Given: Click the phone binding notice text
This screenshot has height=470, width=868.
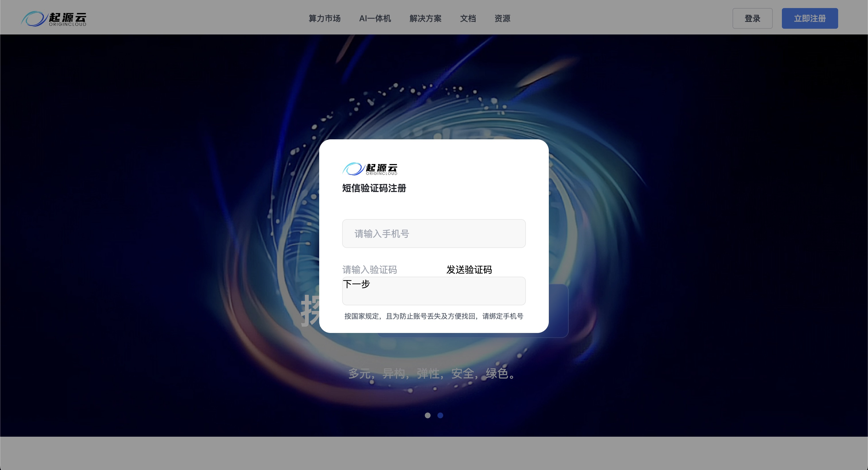Looking at the screenshot, I should pyautogui.click(x=434, y=316).
